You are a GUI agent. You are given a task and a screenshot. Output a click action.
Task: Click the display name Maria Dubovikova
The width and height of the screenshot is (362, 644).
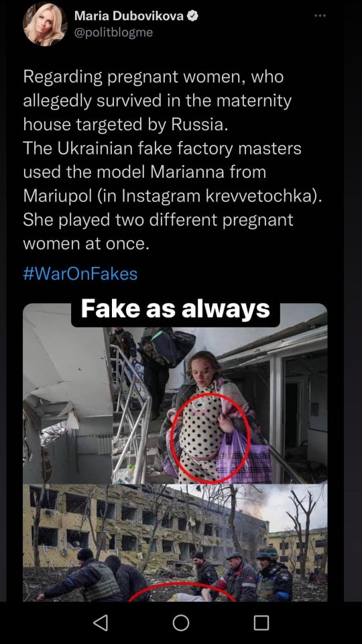[129, 16]
